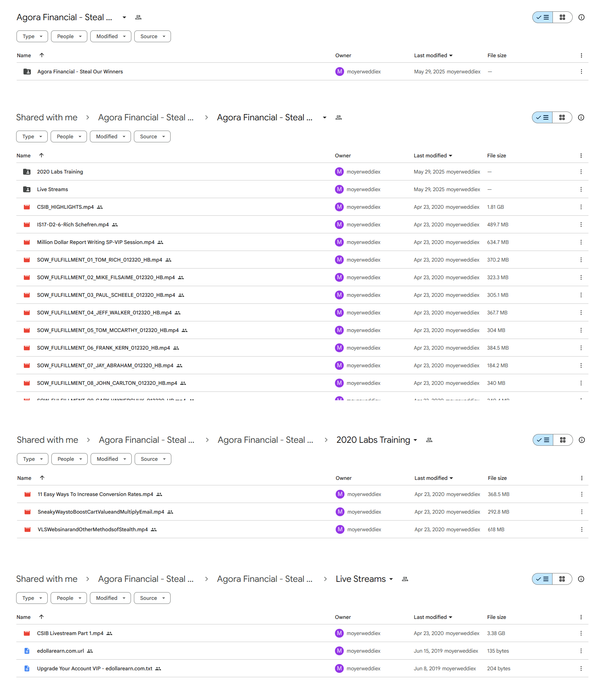Image resolution: width=609 pixels, height=700 pixels.
Task: Go to first Agora Financial breadcrumb in second panel
Action: tap(146, 117)
